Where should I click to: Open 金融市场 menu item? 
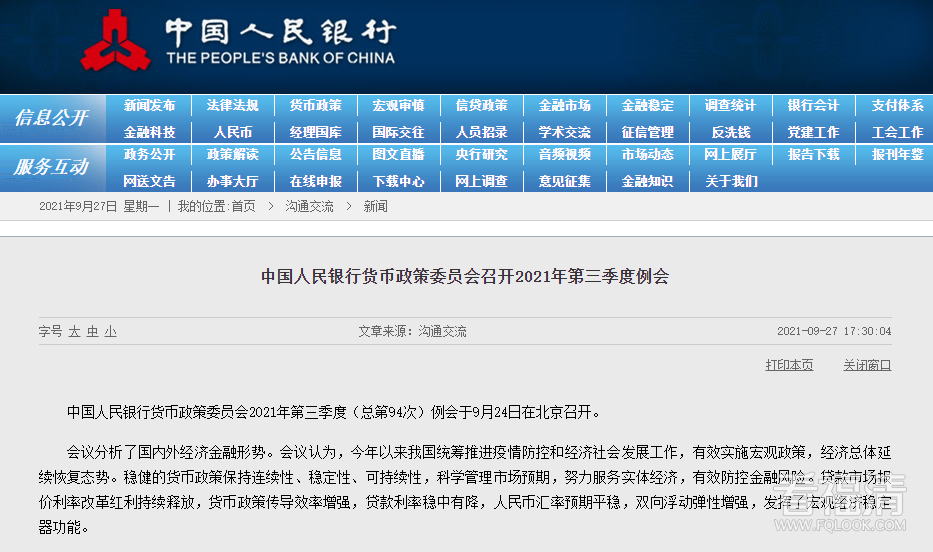click(x=565, y=106)
